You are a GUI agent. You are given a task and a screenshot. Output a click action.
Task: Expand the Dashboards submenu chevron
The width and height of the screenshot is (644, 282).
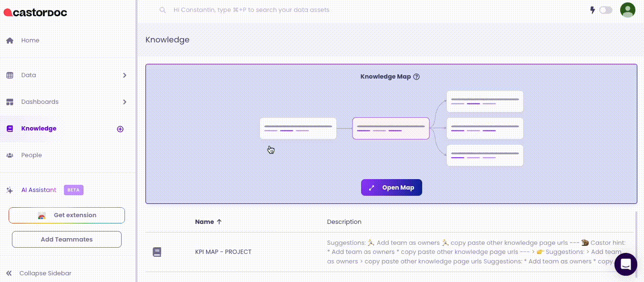tap(125, 102)
